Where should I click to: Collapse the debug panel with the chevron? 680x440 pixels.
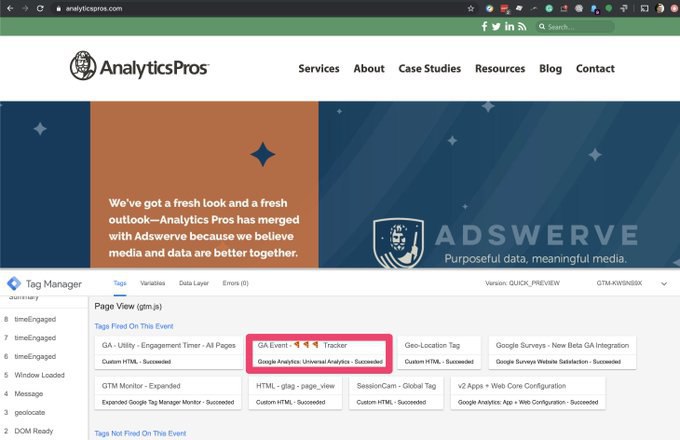(664, 284)
